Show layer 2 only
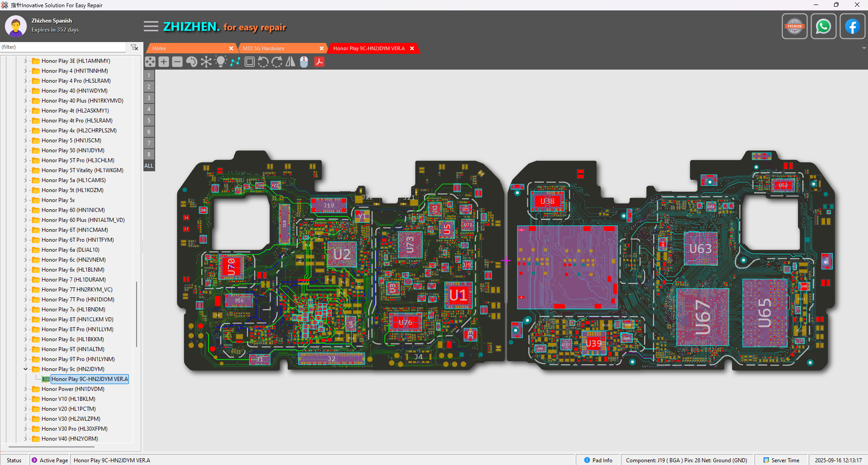868x465 pixels. (x=149, y=87)
